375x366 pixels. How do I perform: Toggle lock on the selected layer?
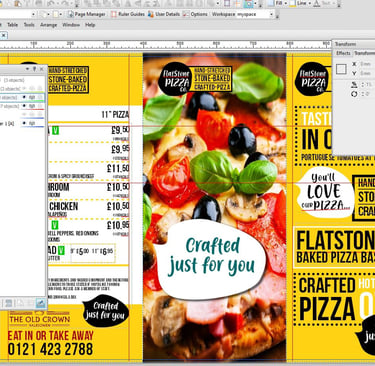click(x=40, y=97)
